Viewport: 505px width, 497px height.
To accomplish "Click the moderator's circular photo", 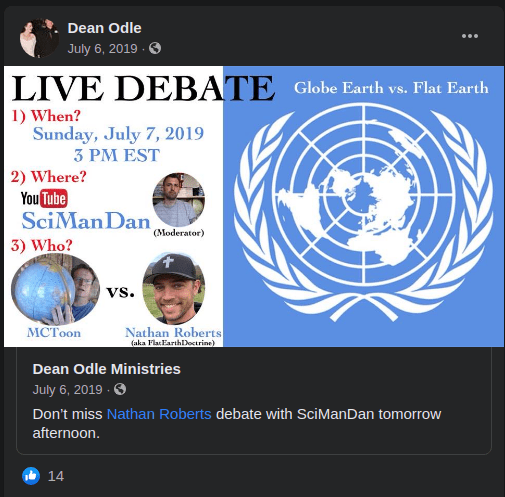I will pyautogui.click(x=178, y=199).
